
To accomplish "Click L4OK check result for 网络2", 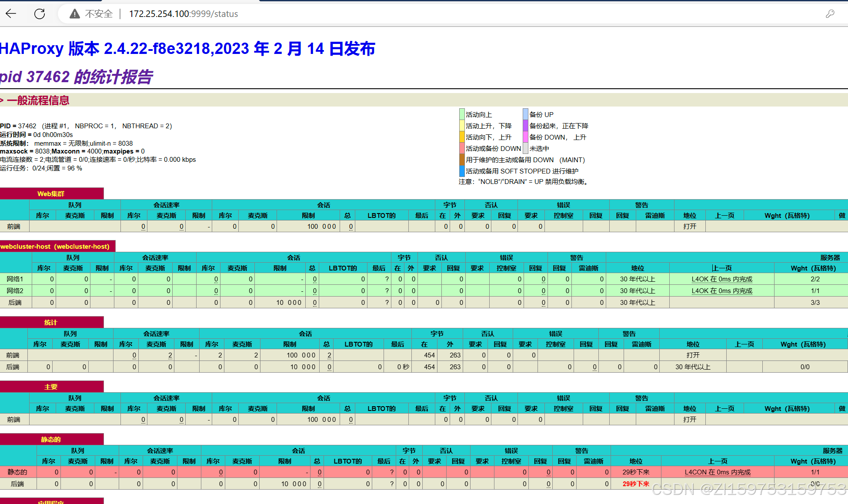I will click(x=722, y=291).
